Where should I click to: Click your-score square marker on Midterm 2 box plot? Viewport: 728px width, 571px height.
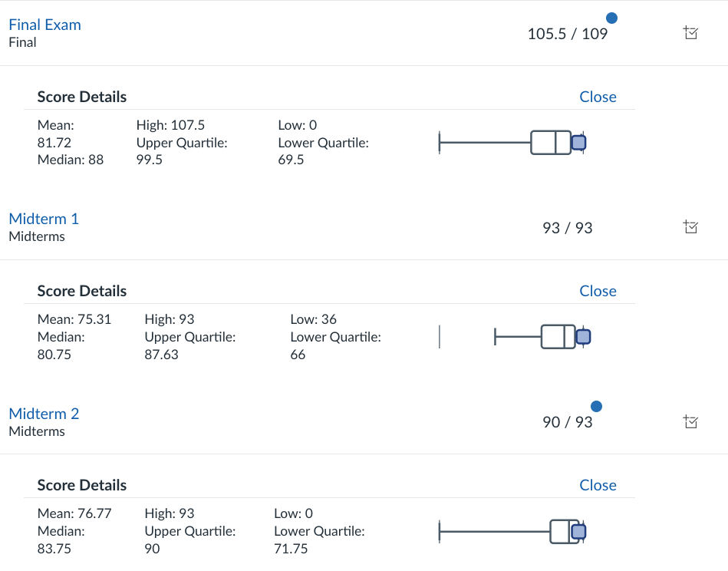579,531
